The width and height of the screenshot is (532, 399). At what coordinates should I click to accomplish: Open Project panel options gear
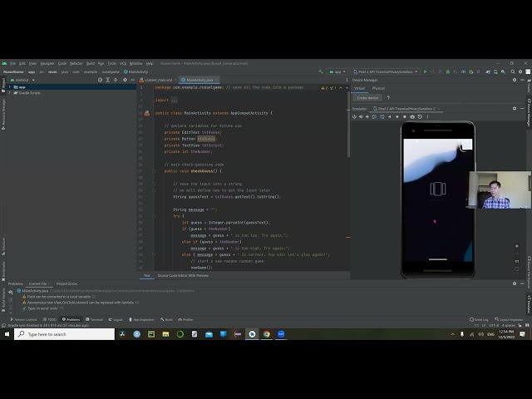click(x=125, y=80)
